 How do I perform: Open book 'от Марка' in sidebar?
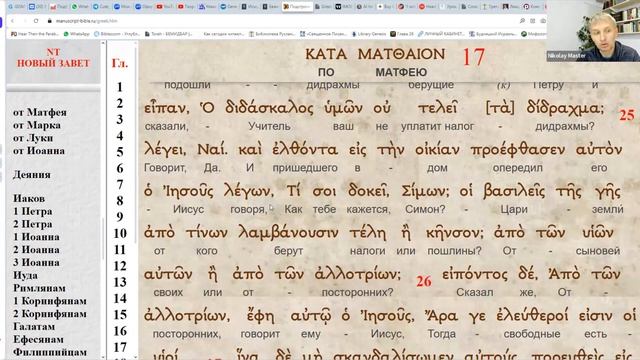[x=37, y=125]
